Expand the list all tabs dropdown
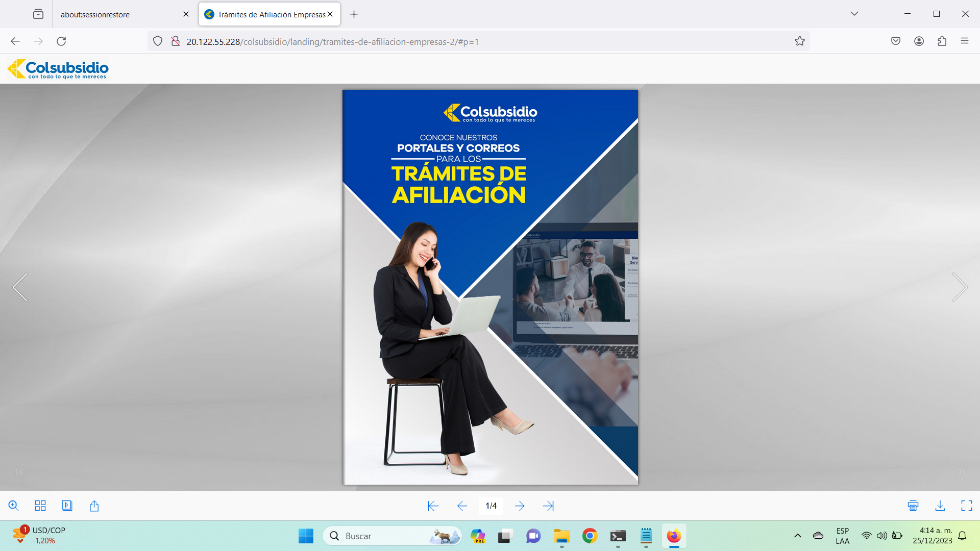Image resolution: width=980 pixels, height=551 pixels. [x=854, y=14]
